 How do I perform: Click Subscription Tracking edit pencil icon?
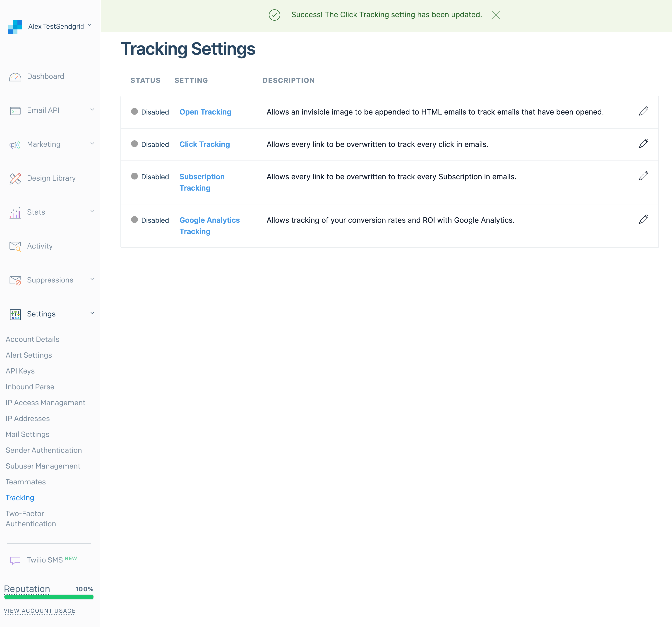coord(643,176)
